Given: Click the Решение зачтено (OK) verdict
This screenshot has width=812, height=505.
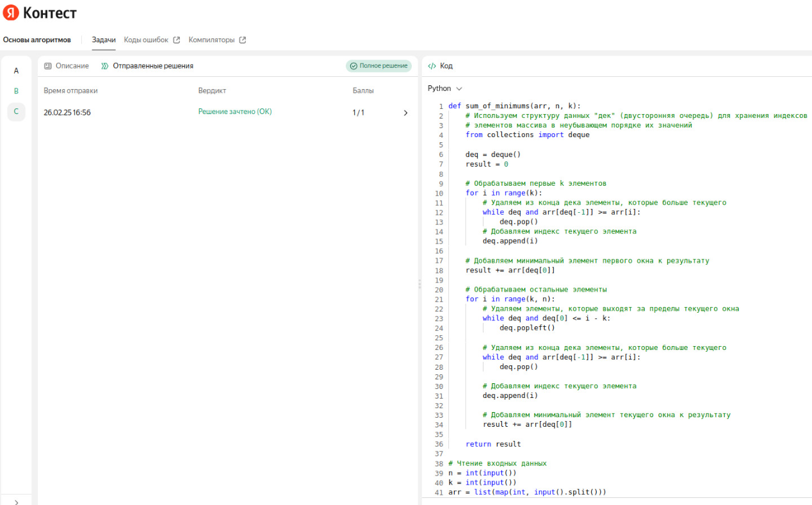Looking at the screenshot, I should 234,112.
